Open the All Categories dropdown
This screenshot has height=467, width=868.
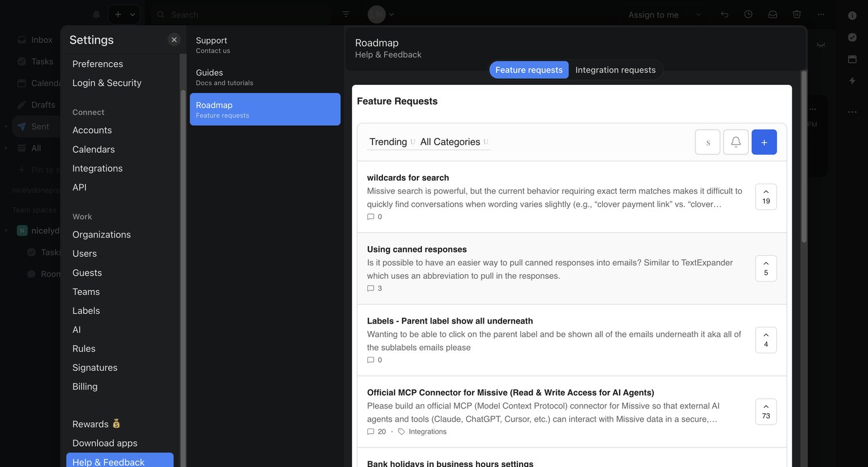pos(454,142)
